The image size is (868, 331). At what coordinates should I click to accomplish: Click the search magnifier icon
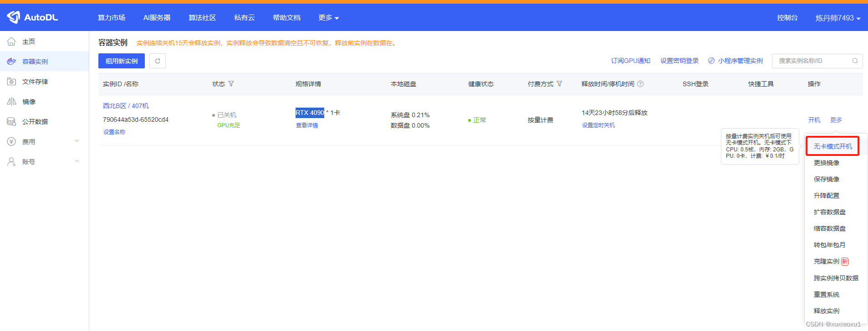(855, 61)
